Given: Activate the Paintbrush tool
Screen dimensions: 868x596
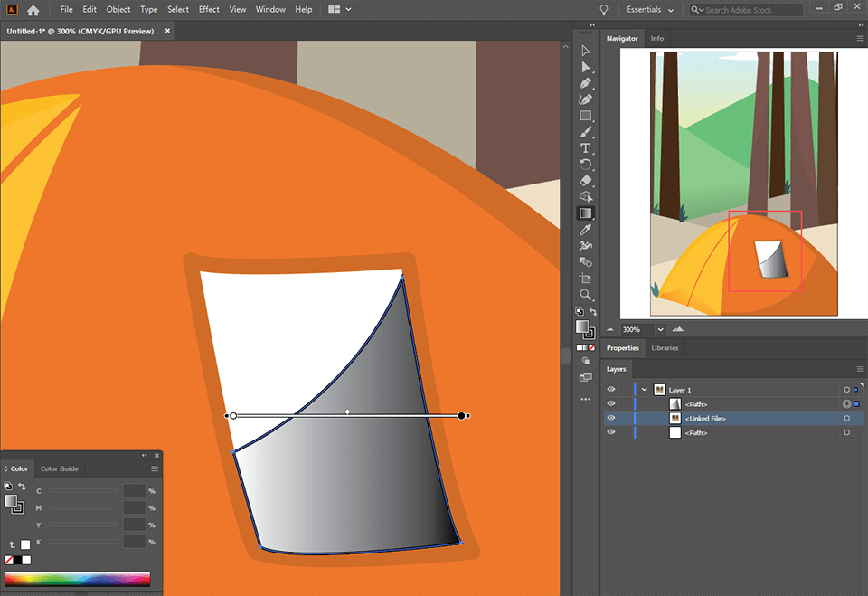Looking at the screenshot, I should click(586, 131).
